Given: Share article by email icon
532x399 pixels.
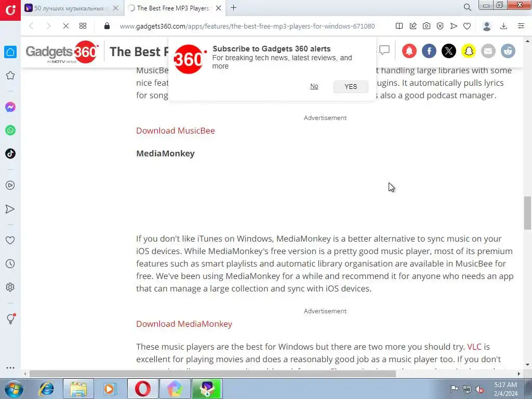Looking at the screenshot, I should (488, 51).
